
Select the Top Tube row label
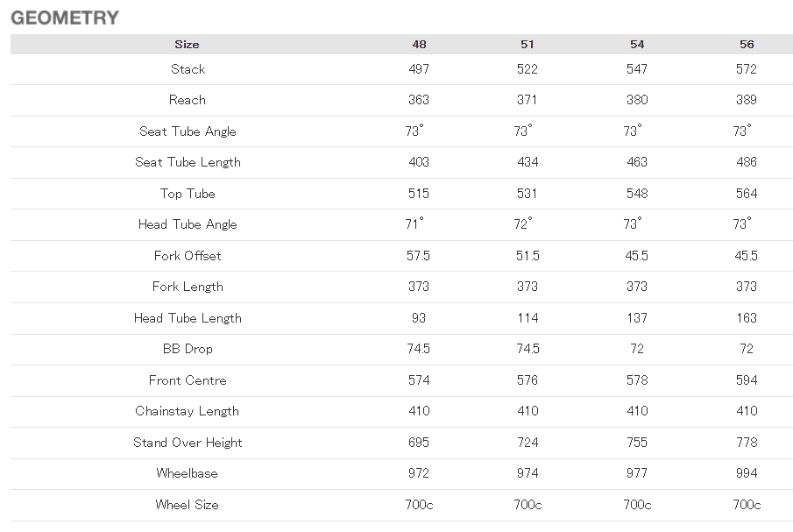(x=188, y=194)
